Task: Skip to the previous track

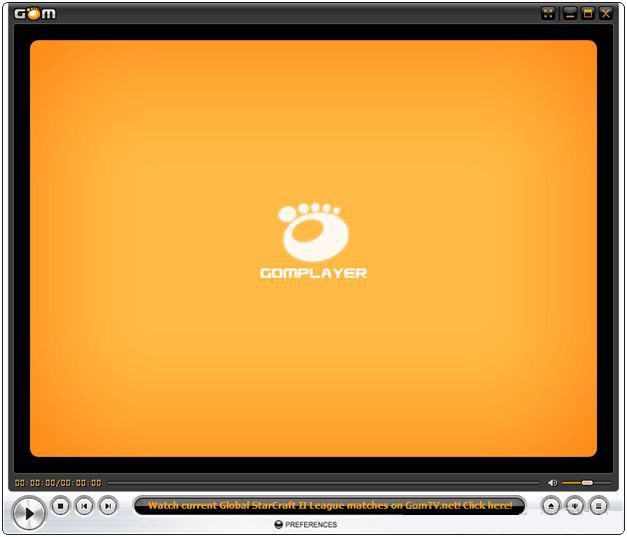Action: click(x=84, y=506)
